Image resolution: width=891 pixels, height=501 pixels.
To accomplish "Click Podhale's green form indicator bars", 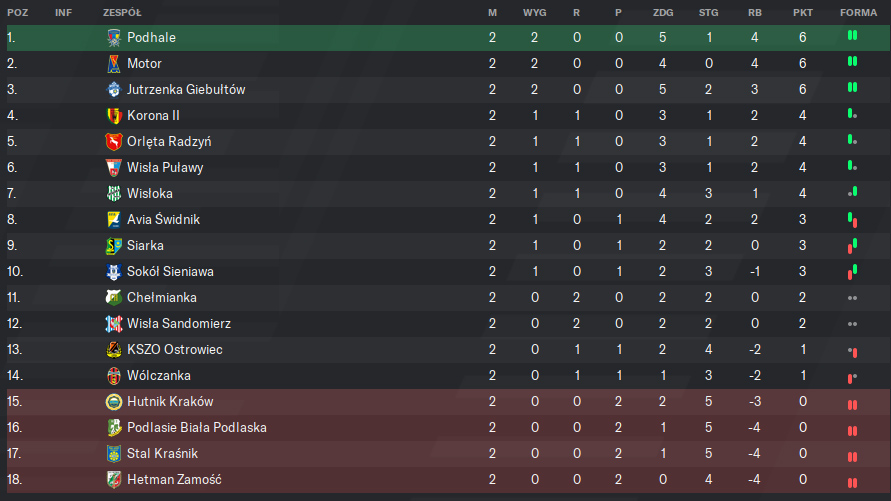I will click(x=852, y=35).
